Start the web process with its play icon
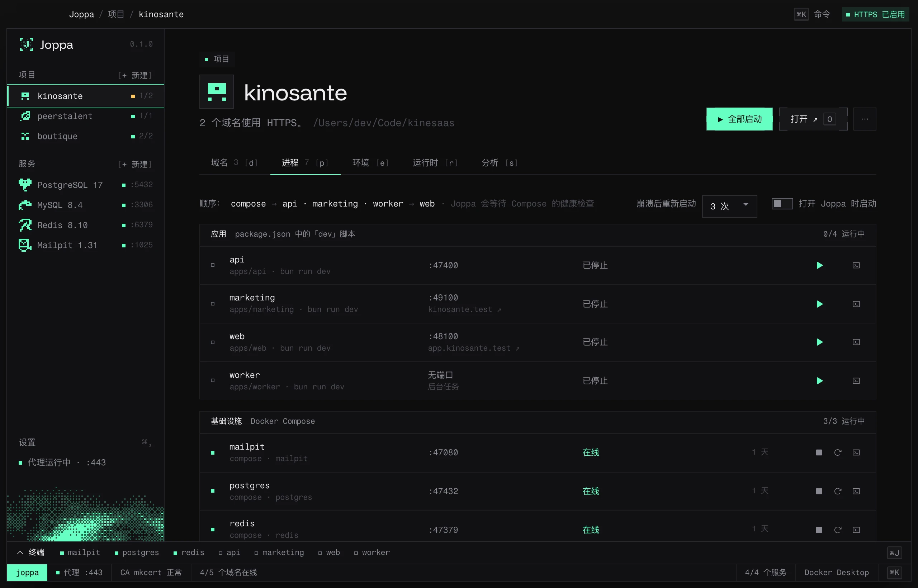Screen dimensions: 918x588 tap(819, 342)
